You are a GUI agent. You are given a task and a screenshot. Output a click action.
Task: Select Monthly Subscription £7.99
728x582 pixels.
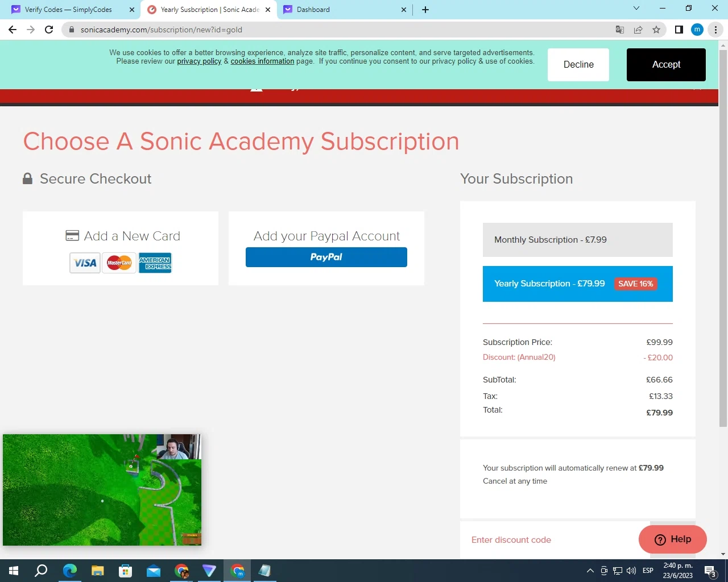pos(578,240)
